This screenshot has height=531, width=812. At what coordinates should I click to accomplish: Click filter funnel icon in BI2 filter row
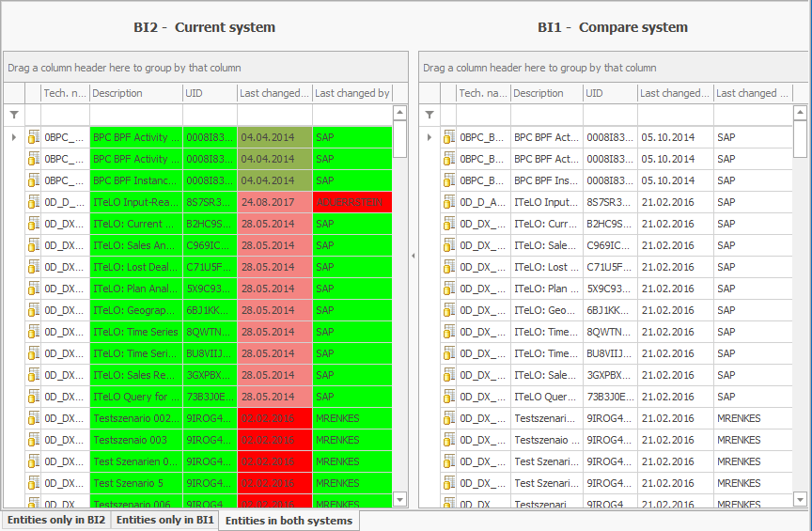click(13, 115)
